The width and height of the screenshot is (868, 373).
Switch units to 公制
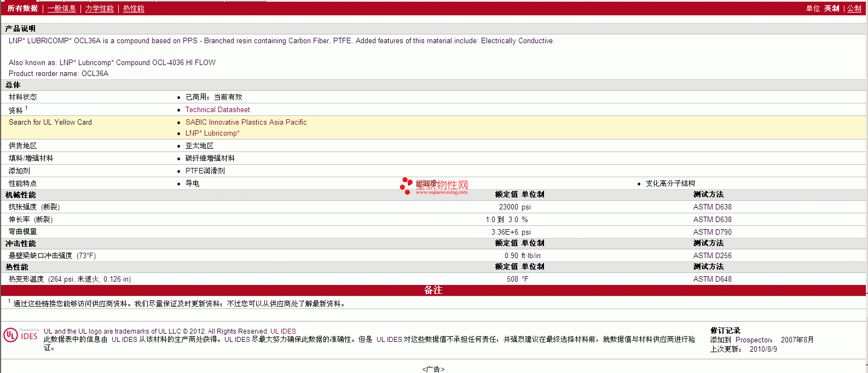854,8
